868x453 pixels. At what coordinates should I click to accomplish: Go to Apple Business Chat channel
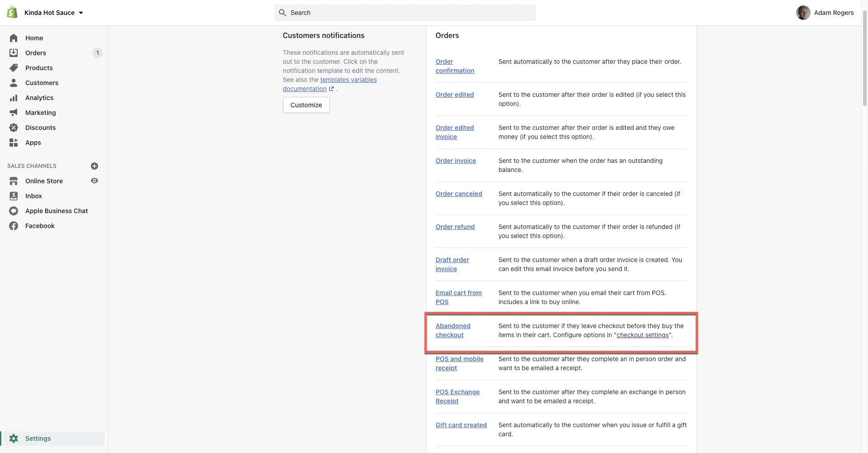(x=57, y=211)
